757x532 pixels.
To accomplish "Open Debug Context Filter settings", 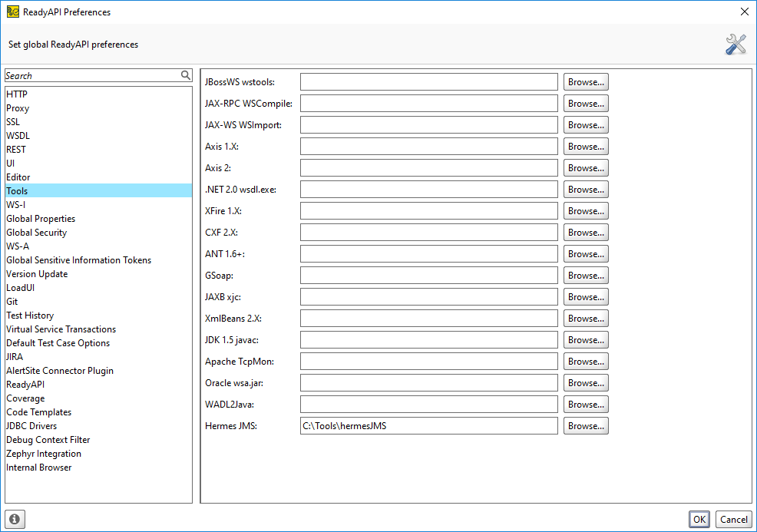I will pyautogui.click(x=98, y=440).
